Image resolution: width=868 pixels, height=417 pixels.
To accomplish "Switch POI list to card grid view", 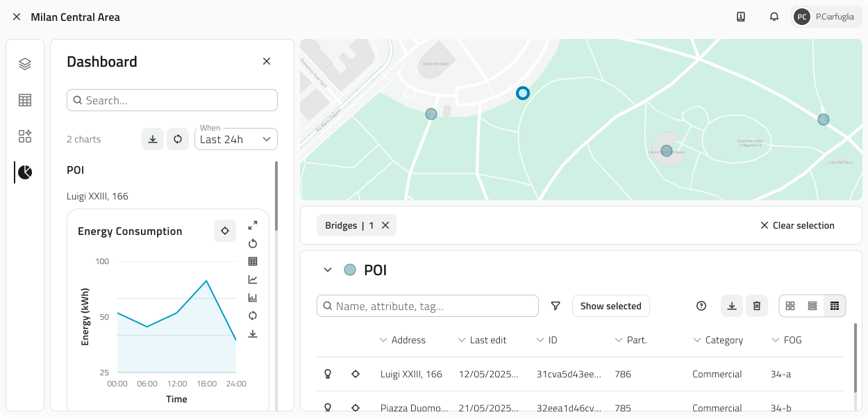I will pos(790,306).
